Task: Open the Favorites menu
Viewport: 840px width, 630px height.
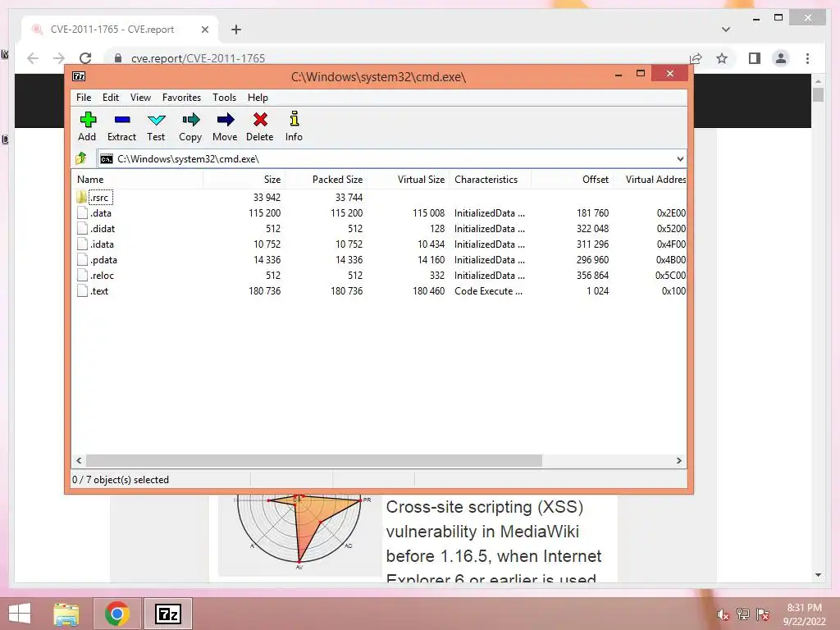Action: click(181, 98)
